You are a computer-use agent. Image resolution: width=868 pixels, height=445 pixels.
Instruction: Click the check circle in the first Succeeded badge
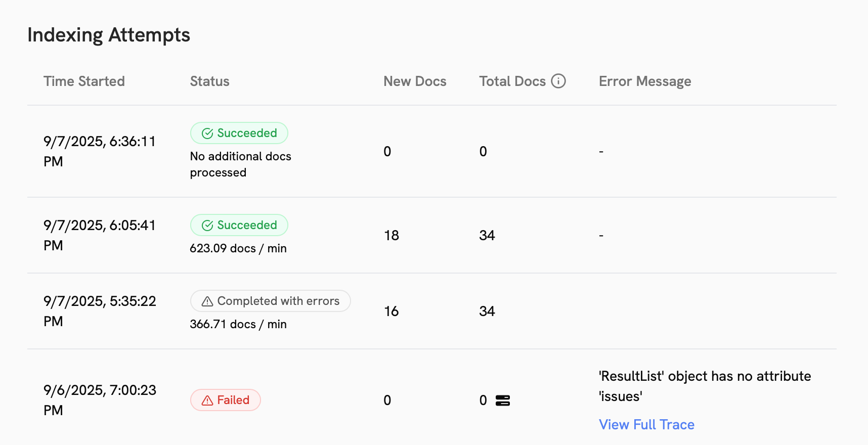pyautogui.click(x=207, y=132)
